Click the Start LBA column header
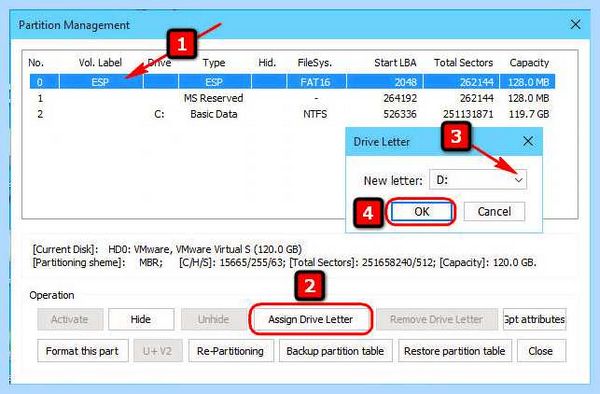This screenshot has height=394, width=600. click(395, 63)
